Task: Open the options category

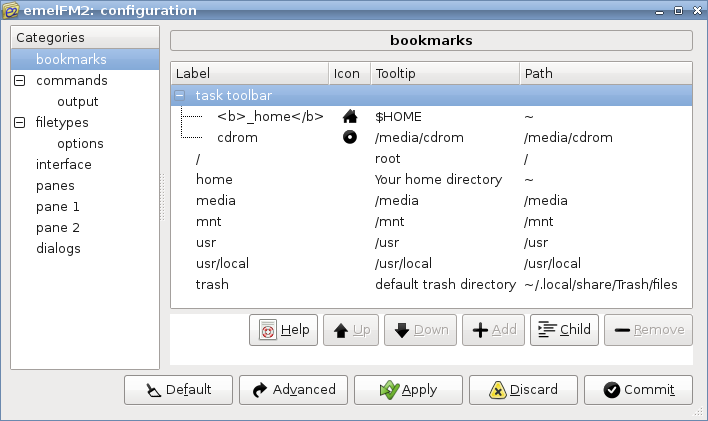Action: pos(80,144)
